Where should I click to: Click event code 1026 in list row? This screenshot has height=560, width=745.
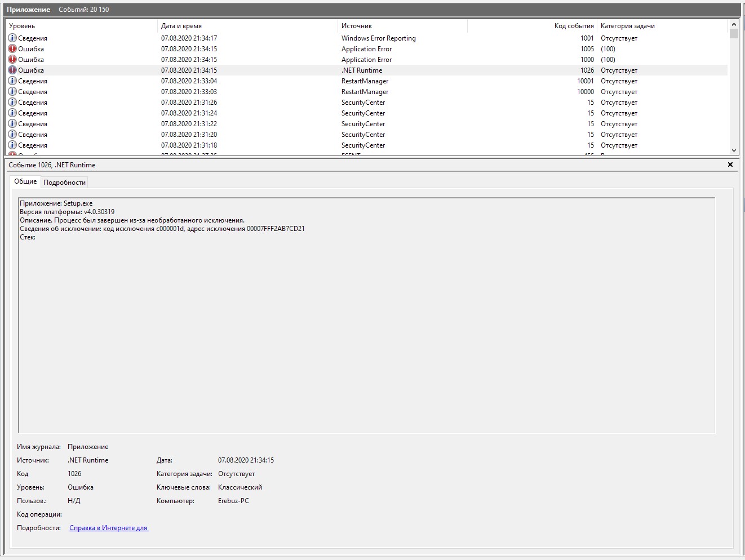click(x=587, y=70)
